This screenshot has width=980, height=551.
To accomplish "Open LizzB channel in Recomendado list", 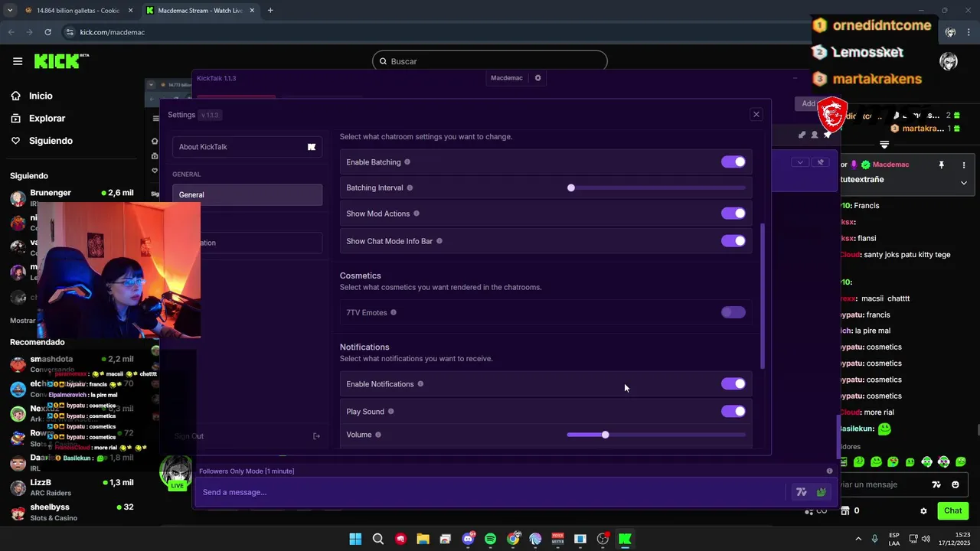I will point(73,487).
